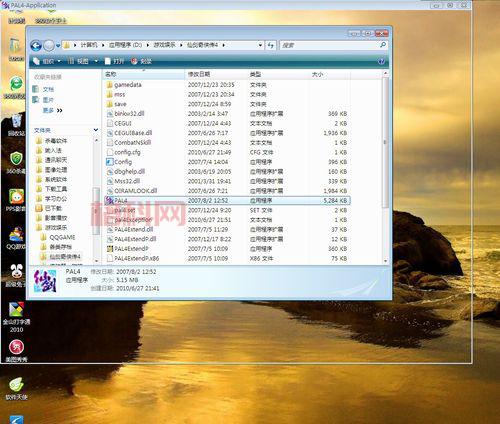The image size is (500, 424).
Task: Click the magnifier icon in the search box
Action: pos(383,45)
